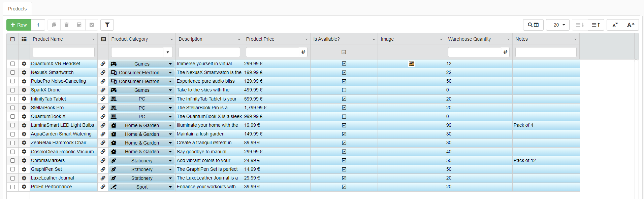Open gear settings for SparkX Drone row

24,90
